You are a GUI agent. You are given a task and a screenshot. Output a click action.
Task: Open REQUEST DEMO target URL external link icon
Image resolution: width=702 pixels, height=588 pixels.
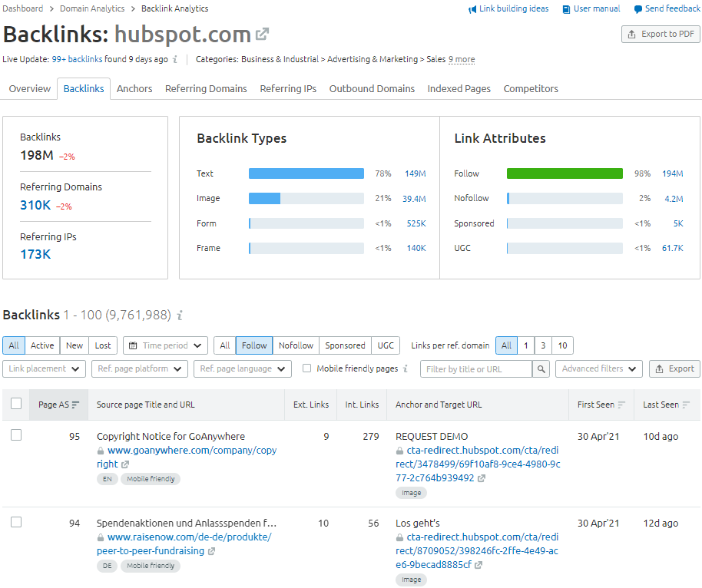tap(482, 478)
